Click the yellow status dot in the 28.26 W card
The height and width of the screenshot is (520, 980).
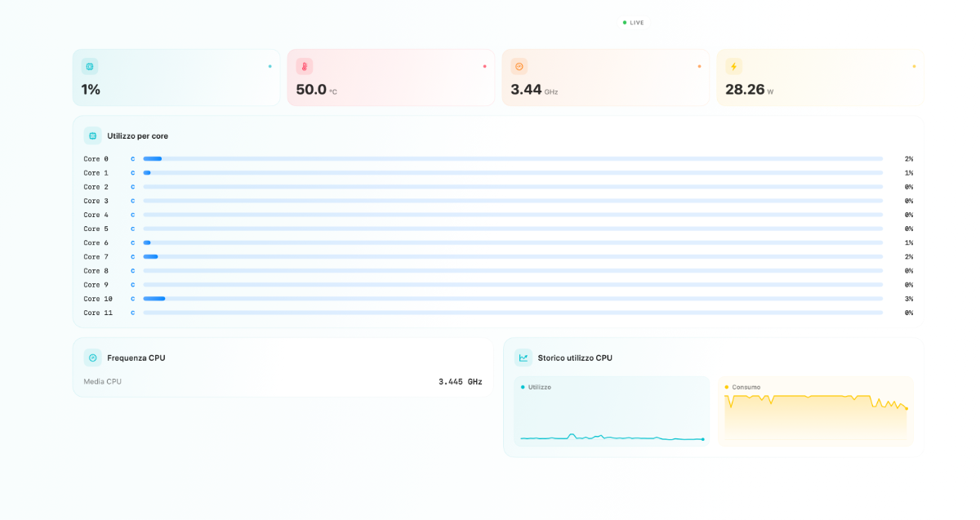pyautogui.click(x=914, y=66)
